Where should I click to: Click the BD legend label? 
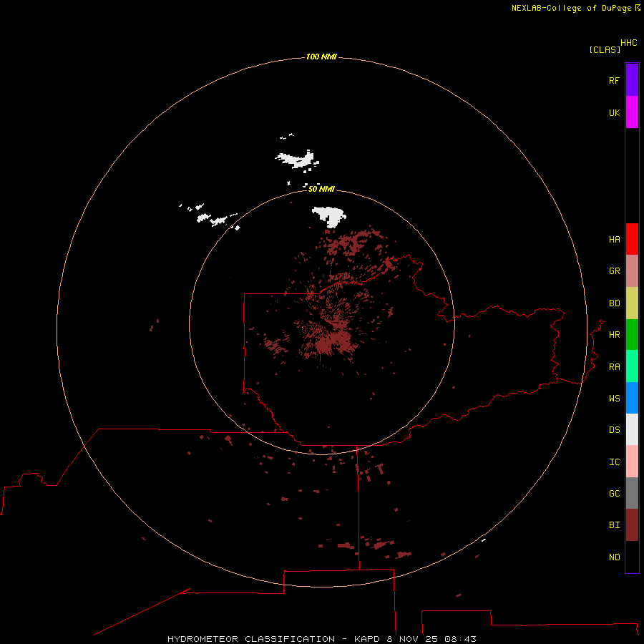[x=614, y=303]
